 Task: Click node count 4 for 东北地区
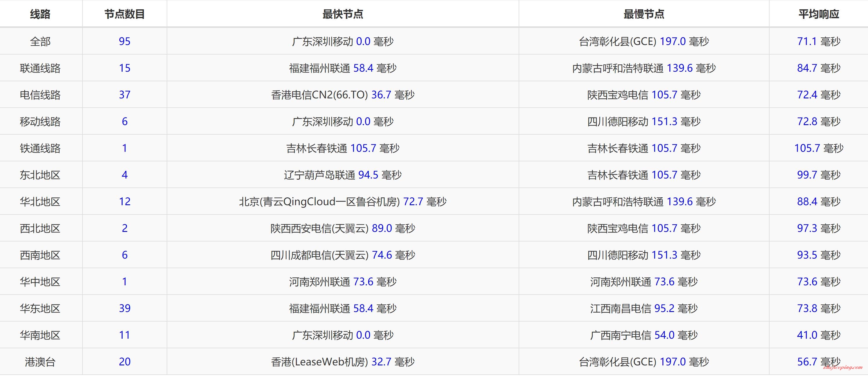tap(125, 175)
